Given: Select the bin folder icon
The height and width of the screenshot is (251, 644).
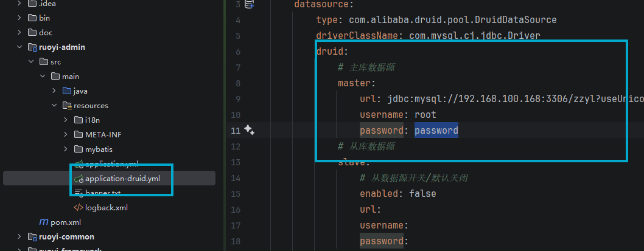Looking at the screenshot, I should pyautogui.click(x=32, y=18).
